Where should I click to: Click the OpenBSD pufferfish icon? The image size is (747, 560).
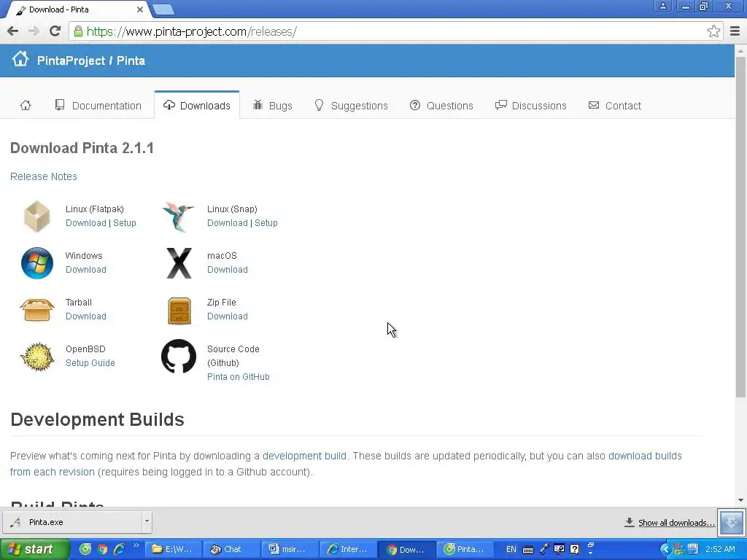tap(37, 356)
